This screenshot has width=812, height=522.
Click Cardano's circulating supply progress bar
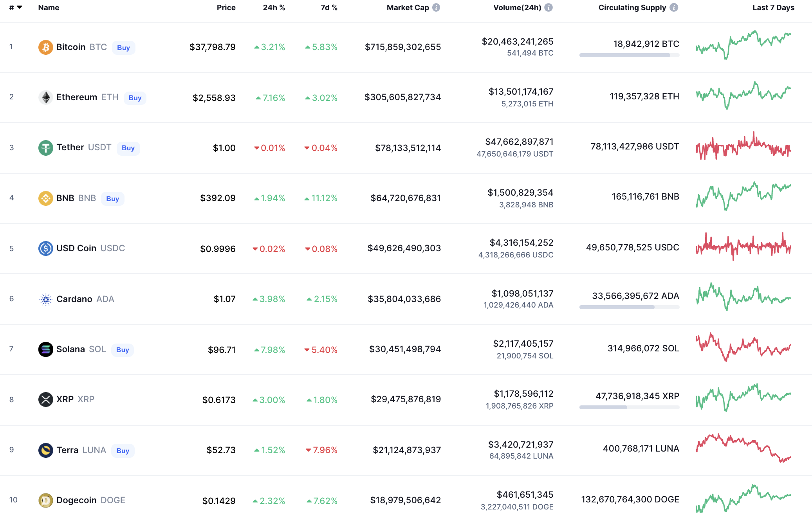(629, 307)
